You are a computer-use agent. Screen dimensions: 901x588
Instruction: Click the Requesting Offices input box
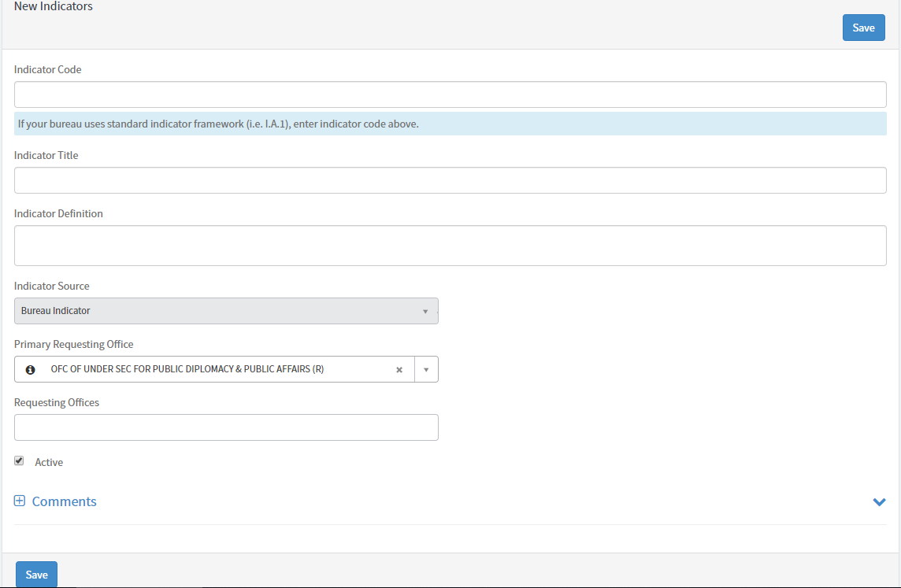click(x=226, y=427)
